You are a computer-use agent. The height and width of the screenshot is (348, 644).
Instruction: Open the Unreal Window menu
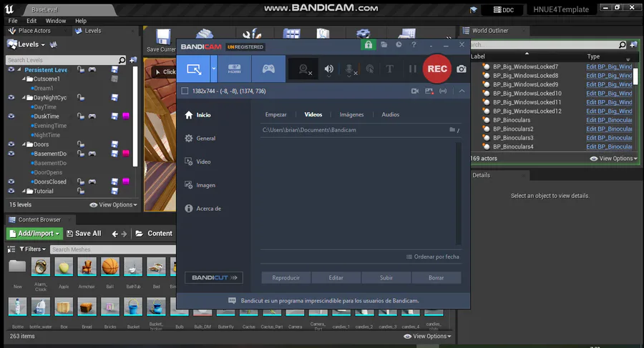55,21
